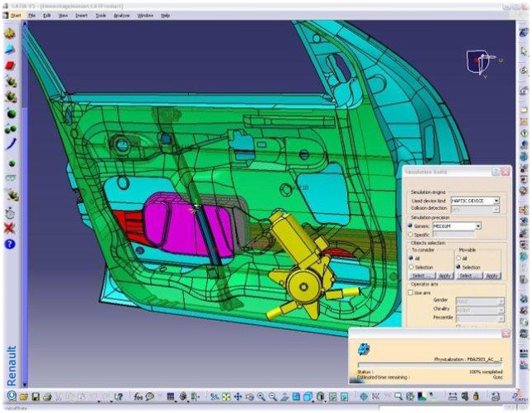The width and height of the screenshot is (532, 413).
Task: Click Select button under To consider
Action: click(x=420, y=275)
